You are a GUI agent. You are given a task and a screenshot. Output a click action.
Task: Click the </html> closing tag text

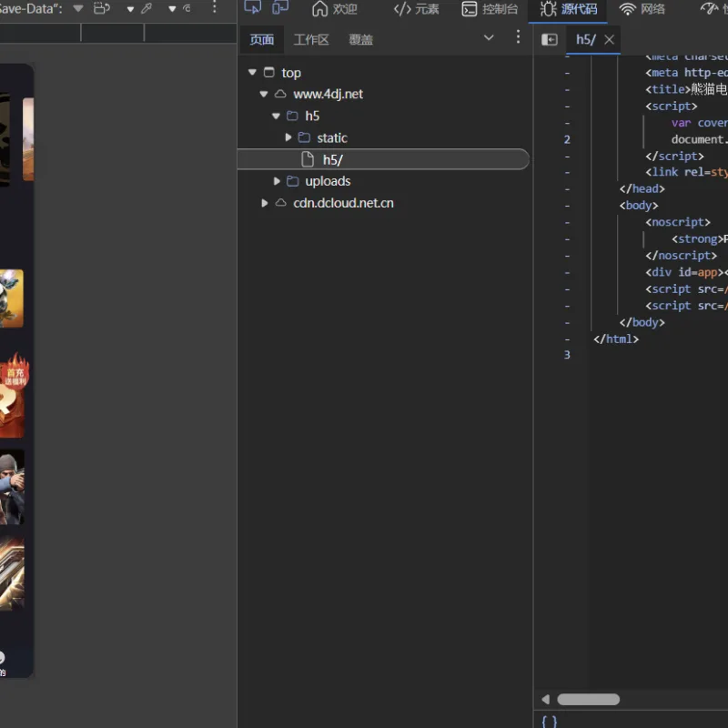pyautogui.click(x=616, y=339)
